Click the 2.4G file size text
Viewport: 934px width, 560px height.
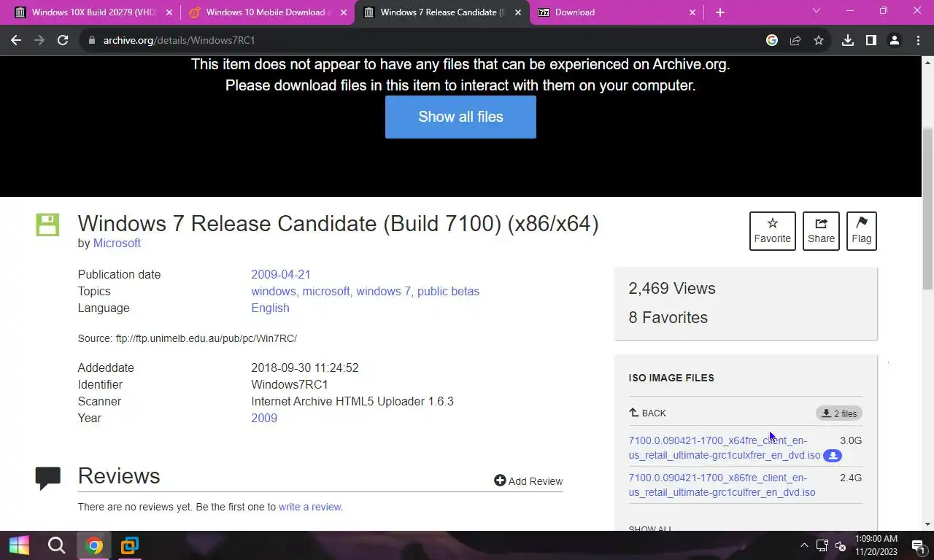(x=851, y=478)
